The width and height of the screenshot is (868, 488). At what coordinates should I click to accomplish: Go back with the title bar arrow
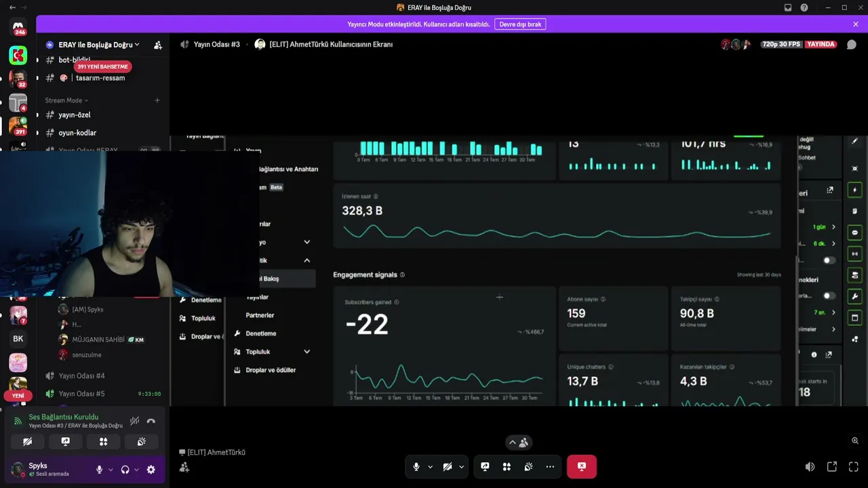tap(12, 7)
